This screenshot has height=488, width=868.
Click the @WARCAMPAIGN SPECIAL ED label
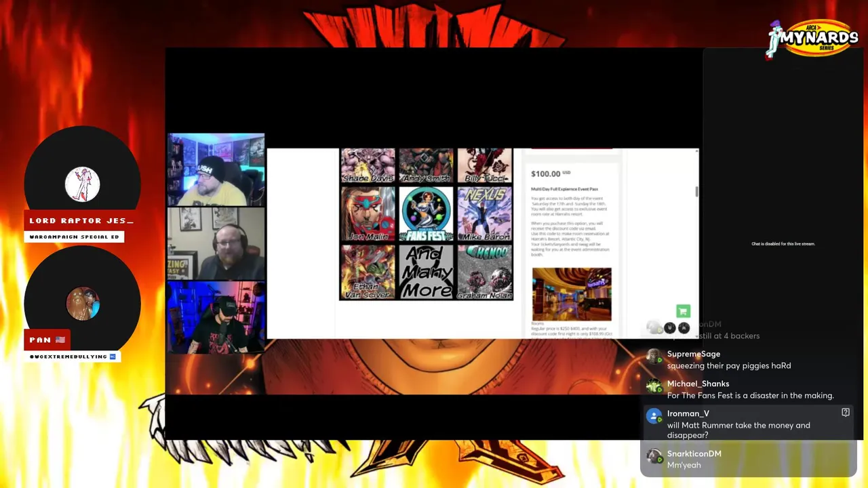pos(75,237)
